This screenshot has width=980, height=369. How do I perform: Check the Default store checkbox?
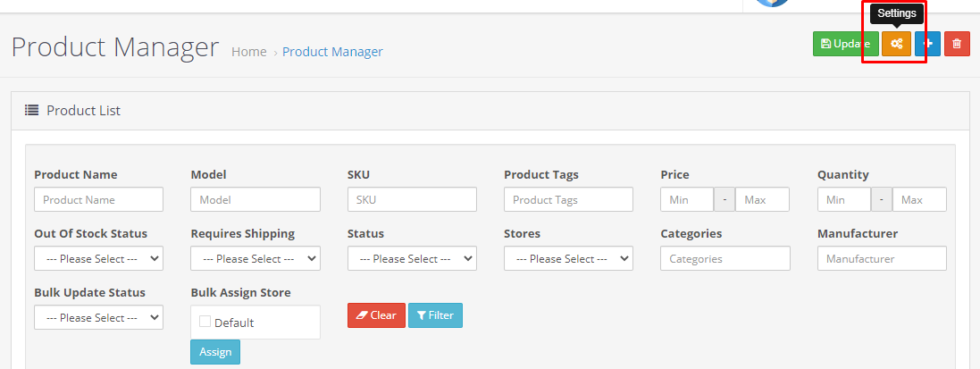[x=205, y=322]
